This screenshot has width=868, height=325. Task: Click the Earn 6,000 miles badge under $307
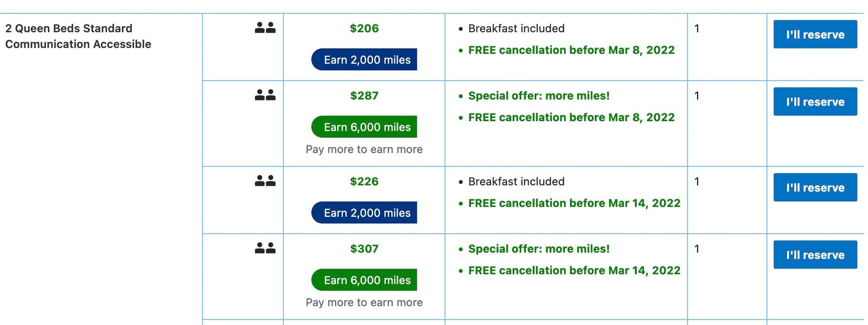pos(364,280)
